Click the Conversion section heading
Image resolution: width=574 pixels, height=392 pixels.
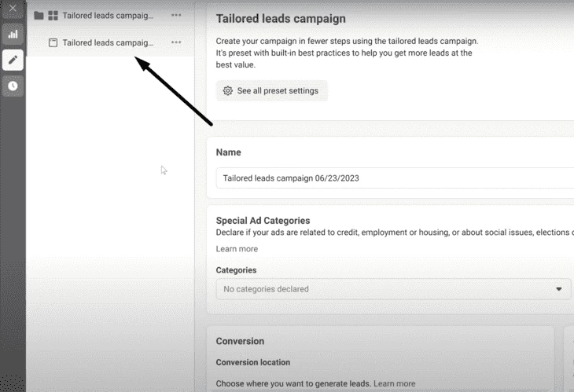(240, 341)
